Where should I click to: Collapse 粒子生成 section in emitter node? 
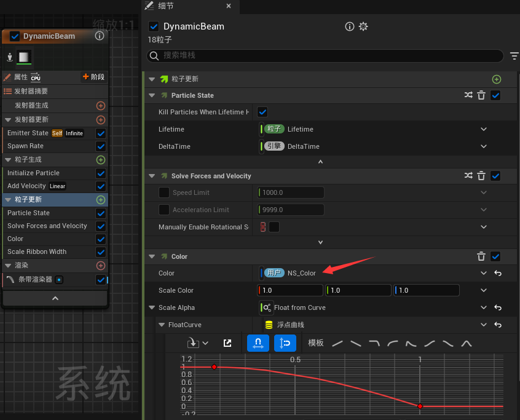pyautogui.click(x=8, y=159)
